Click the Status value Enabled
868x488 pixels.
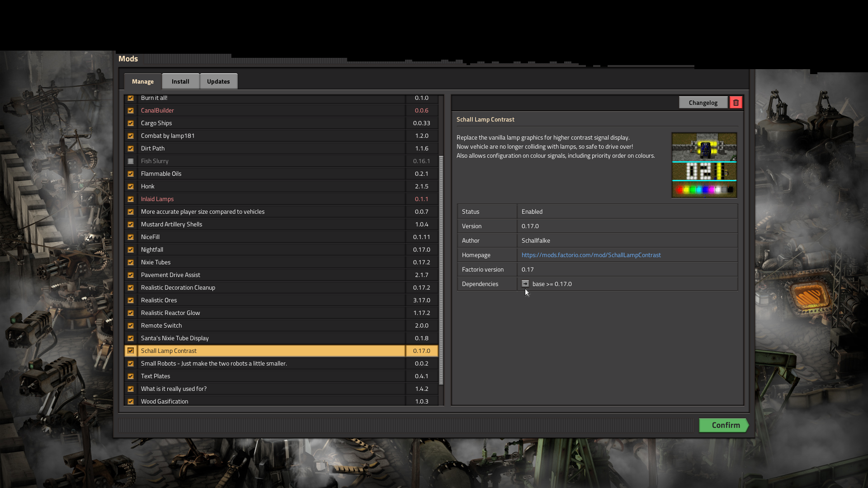(532, 211)
